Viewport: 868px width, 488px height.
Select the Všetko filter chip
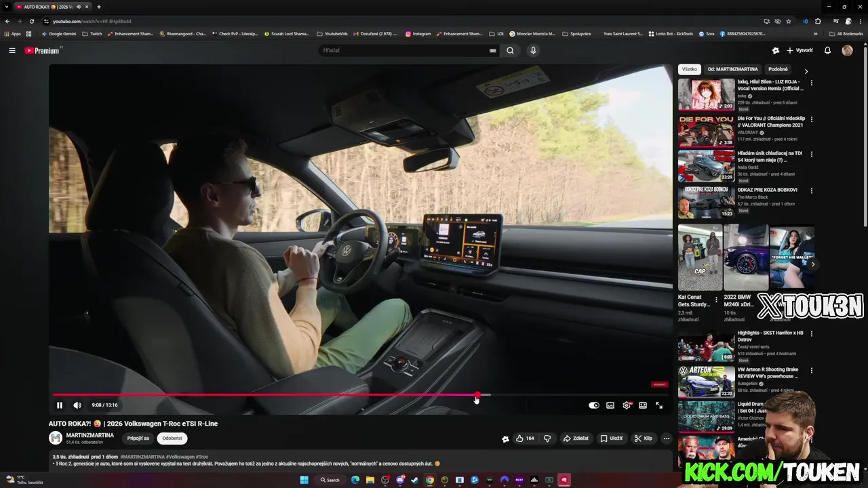pos(690,69)
